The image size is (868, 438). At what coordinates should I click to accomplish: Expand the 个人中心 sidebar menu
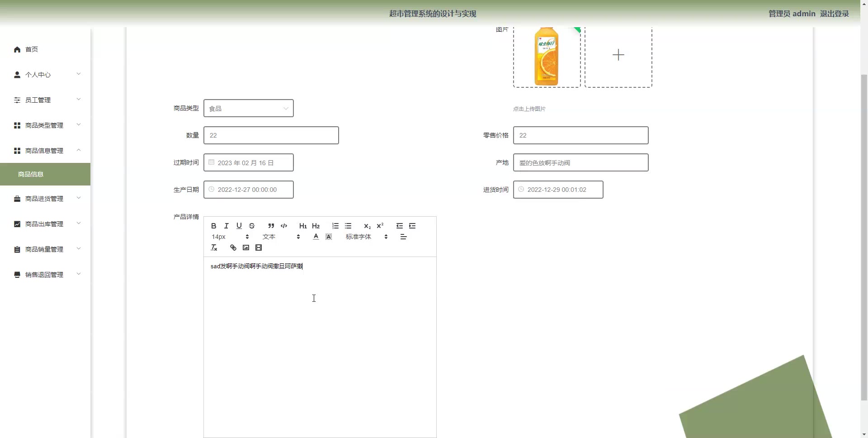pos(45,75)
